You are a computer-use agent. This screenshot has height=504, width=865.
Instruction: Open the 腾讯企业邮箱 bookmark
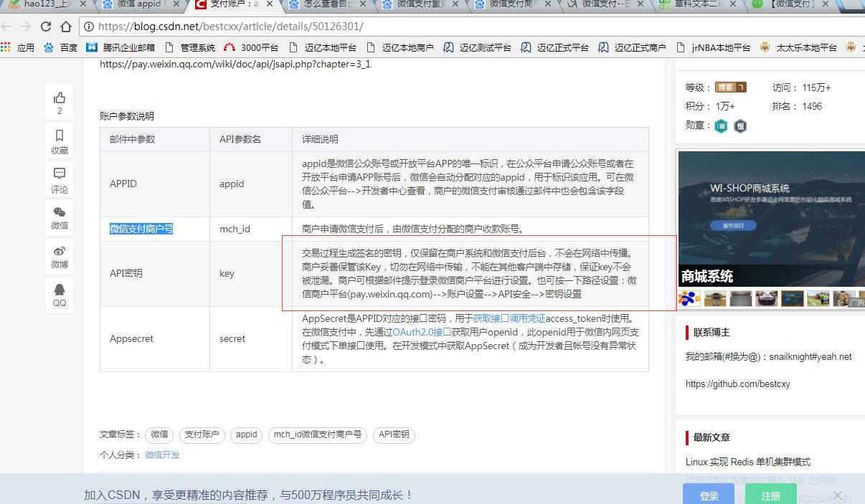(x=120, y=47)
